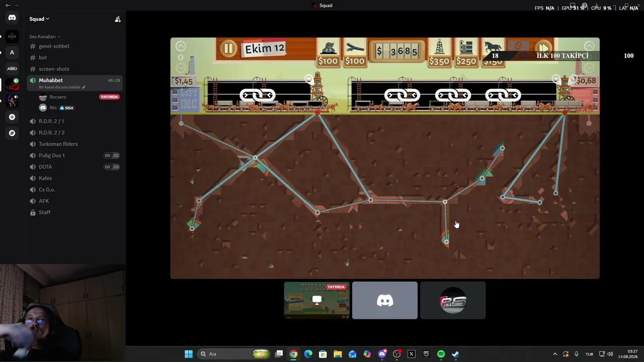Buy the dowsing branch for $100

pyautogui.click(x=355, y=53)
